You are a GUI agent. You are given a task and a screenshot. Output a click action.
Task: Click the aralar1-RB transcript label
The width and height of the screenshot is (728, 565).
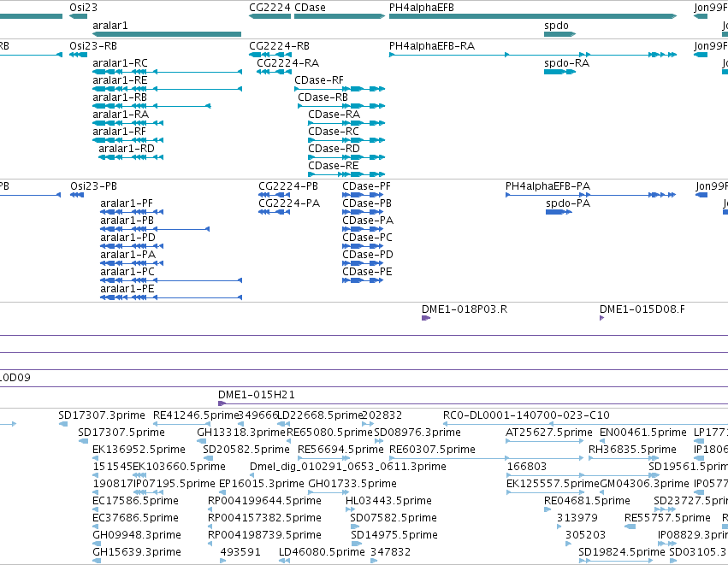point(120,97)
